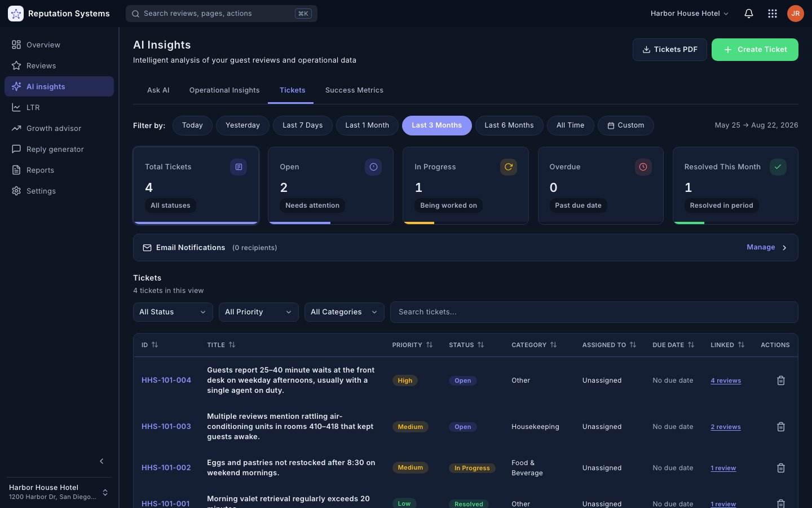Expand the property switcher at sidebar bottom
Screen dimensions: 812x508
point(105,492)
